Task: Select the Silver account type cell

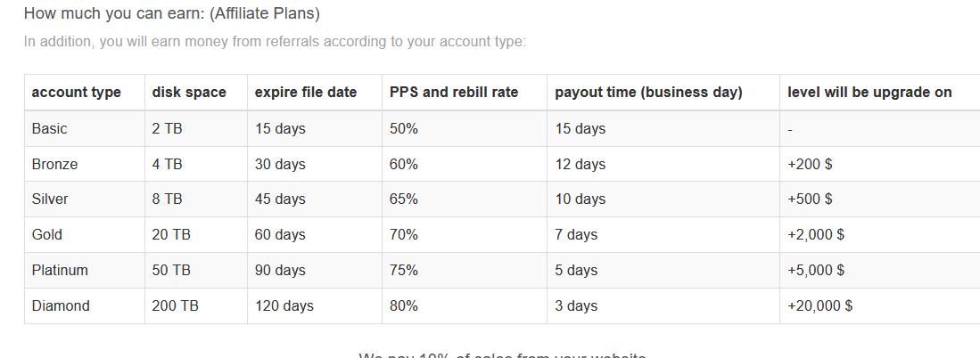Action: [85, 199]
